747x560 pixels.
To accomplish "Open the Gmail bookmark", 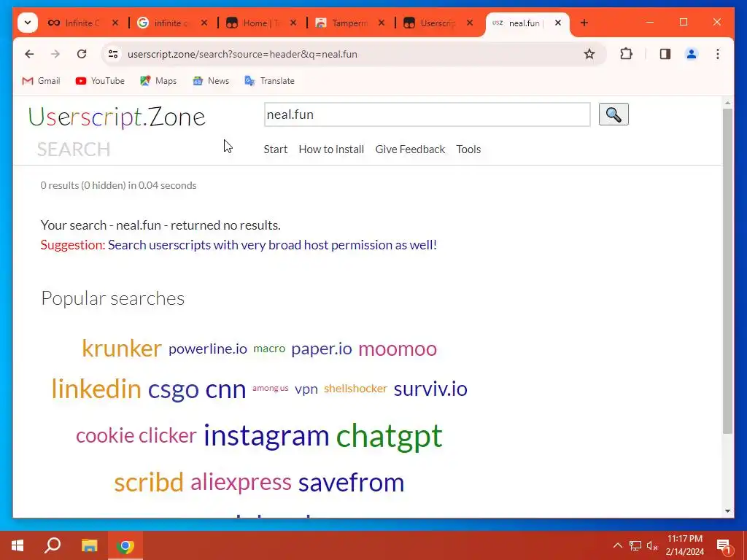I will point(42,80).
